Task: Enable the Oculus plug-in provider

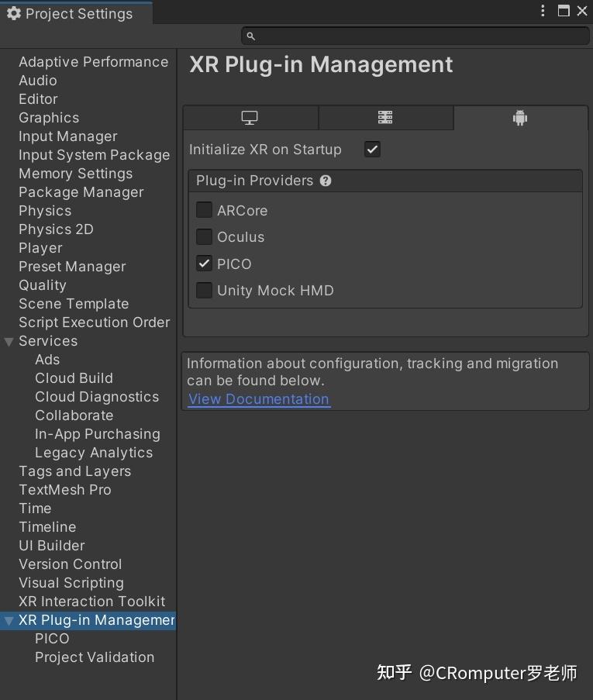Action: tap(205, 236)
